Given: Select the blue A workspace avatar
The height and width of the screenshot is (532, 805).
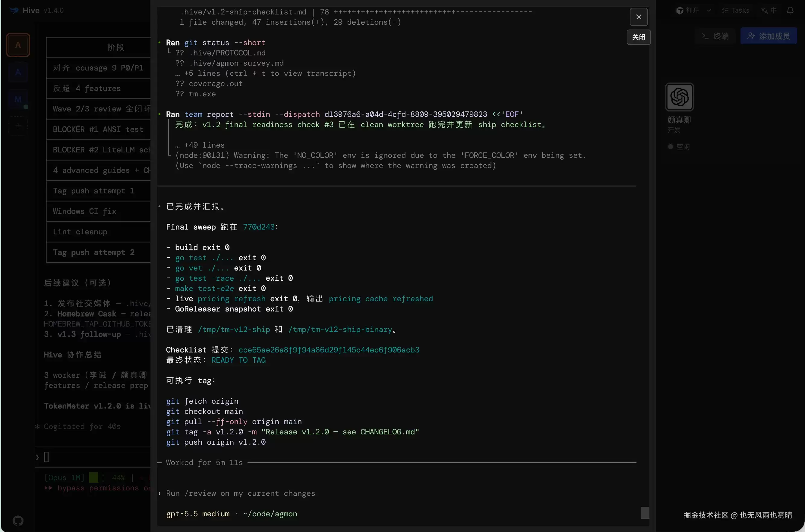Looking at the screenshot, I should [18, 72].
